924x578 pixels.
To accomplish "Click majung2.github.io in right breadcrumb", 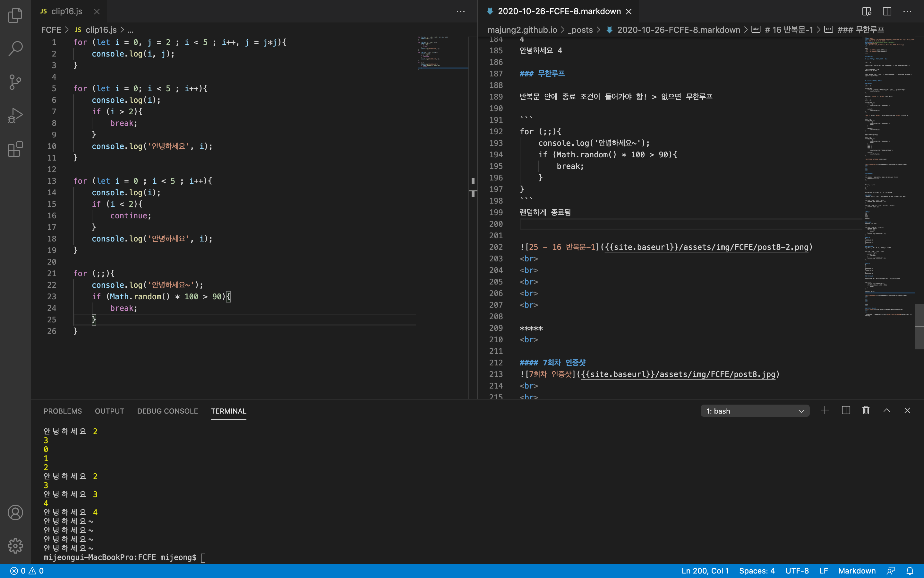I will (522, 30).
